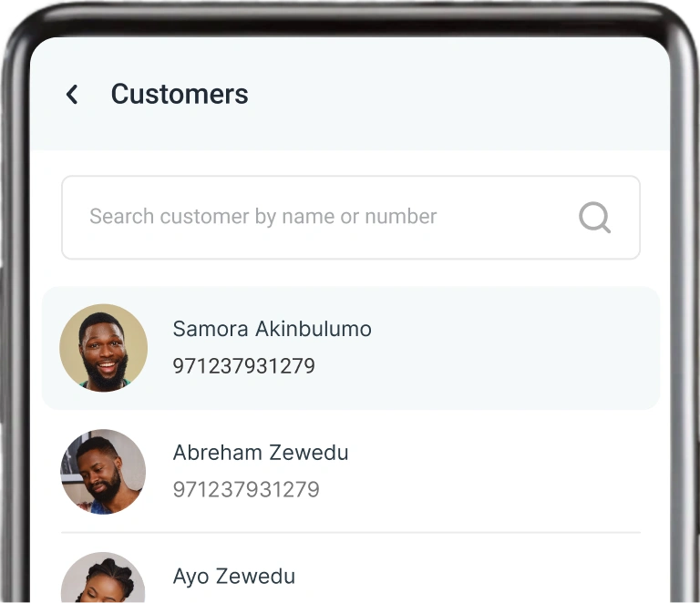This screenshot has width=700, height=603.
Task: Choose the Abreham Zewedu customer name
Action: [x=261, y=452]
